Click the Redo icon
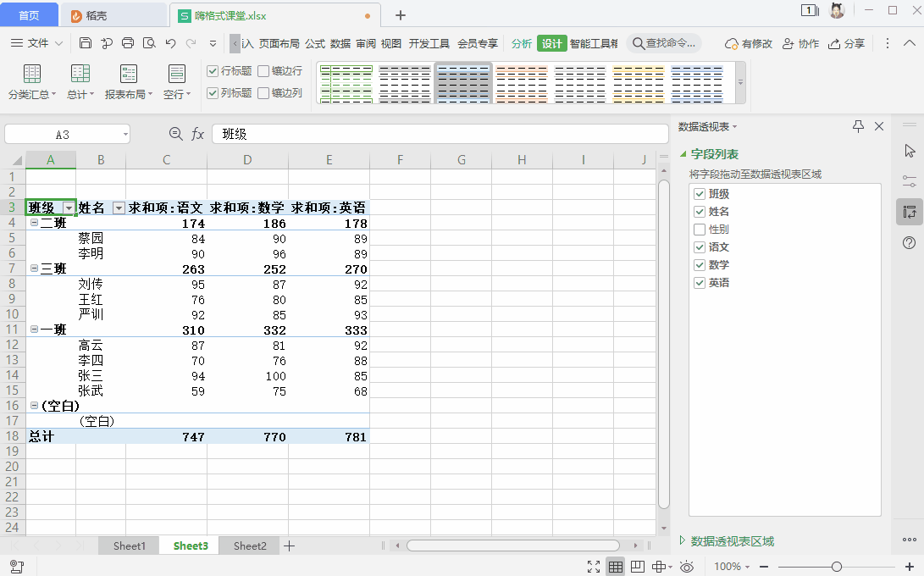The width and height of the screenshot is (924, 576). point(190,42)
